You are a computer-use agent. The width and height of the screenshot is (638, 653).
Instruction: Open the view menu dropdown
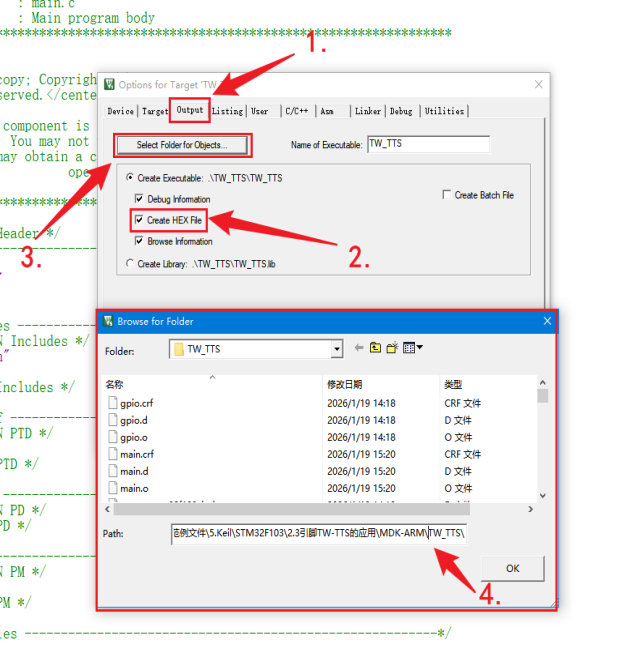(x=413, y=347)
